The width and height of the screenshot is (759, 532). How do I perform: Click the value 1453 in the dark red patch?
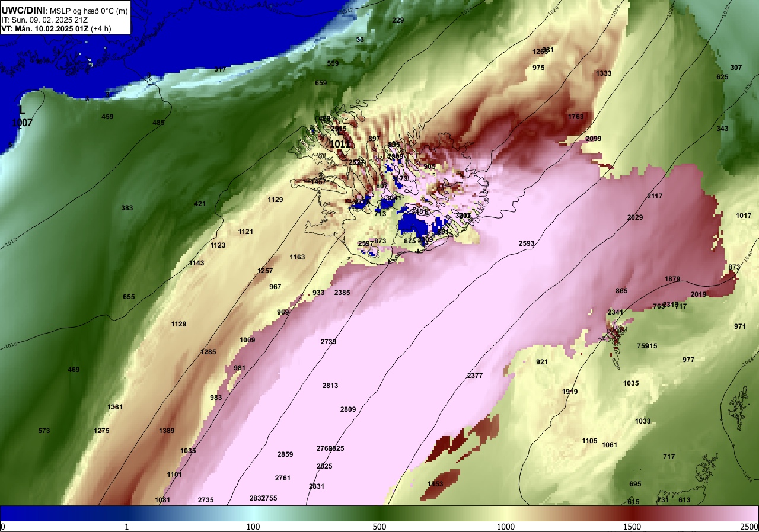point(435,484)
